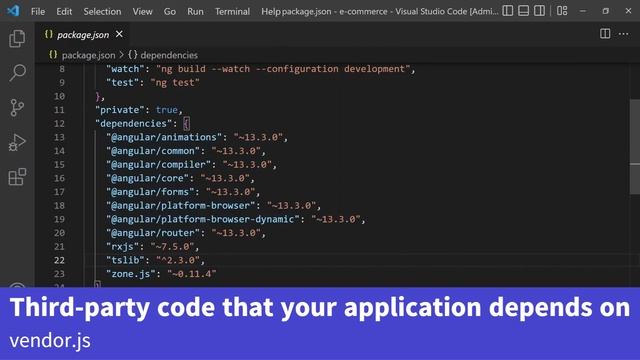Open the Source Control view
640x360 pixels.
(17, 108)
